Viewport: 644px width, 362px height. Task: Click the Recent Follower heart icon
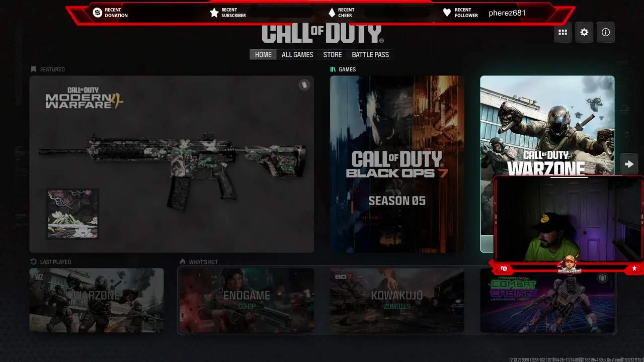point(447,13)
